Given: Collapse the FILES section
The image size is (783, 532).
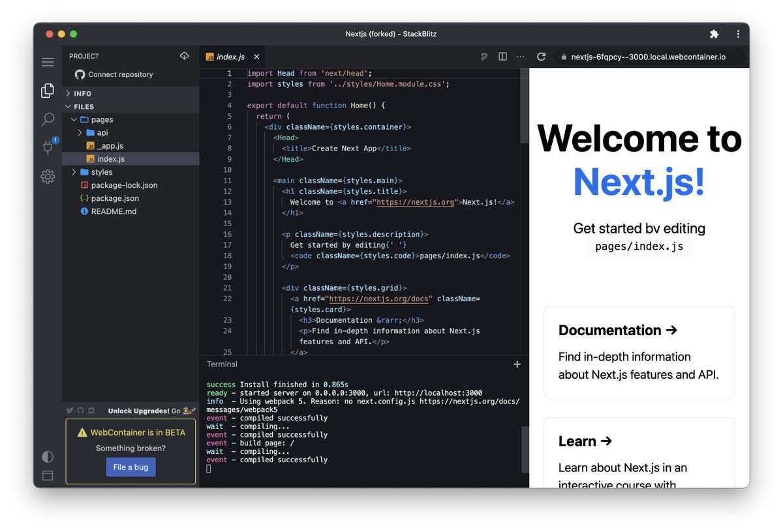Looking at the screenshot, I should (x=130, y=106).
